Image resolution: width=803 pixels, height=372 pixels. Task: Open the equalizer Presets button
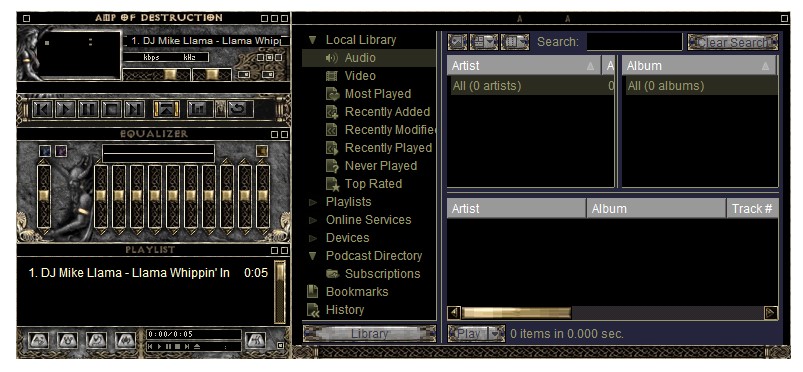tap(262, 151)
